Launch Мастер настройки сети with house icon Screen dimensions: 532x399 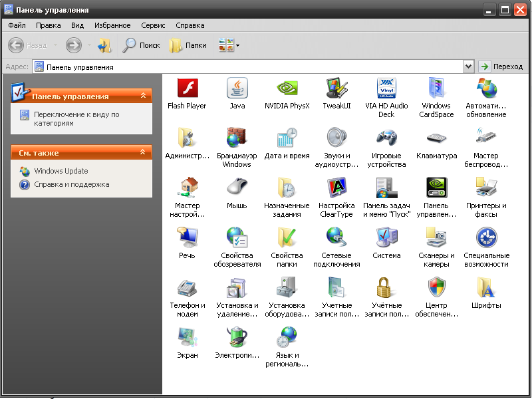[x=187, y=198]
